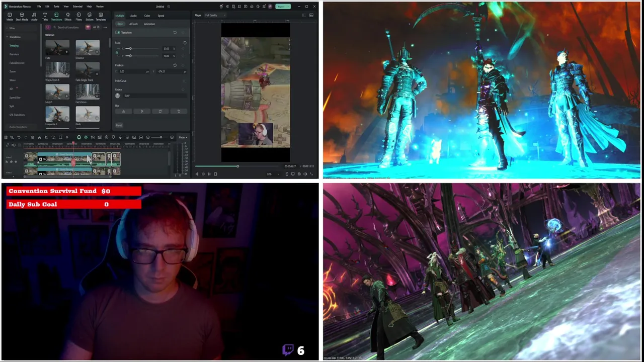Screen dimensions: 644x362
Task: Select the Animation sub-tab
Action: [x=149, y=24]
